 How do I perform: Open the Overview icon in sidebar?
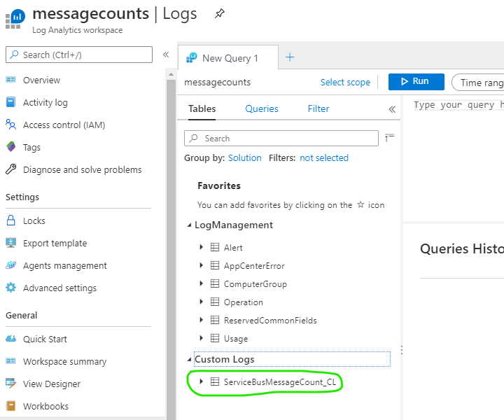coord(10,80)
